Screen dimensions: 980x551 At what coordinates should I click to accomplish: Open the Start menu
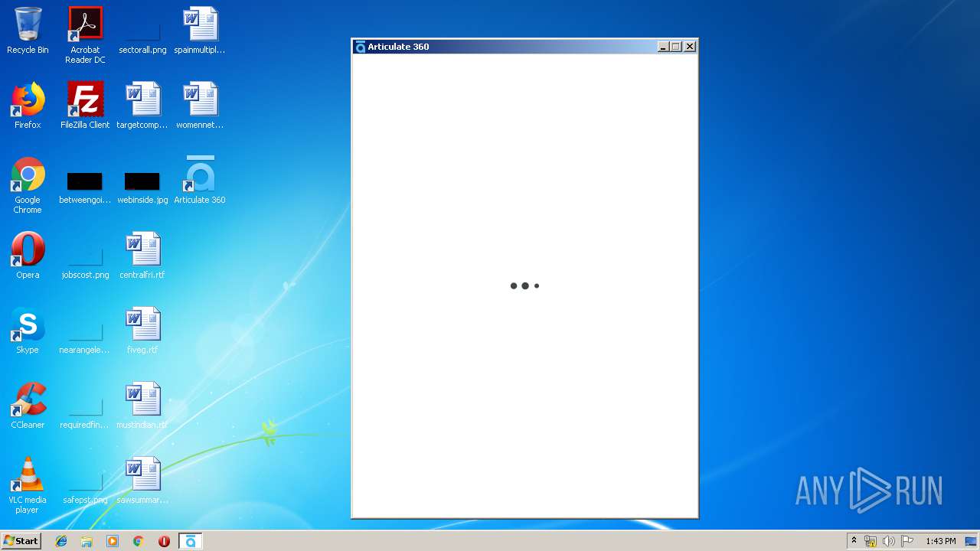coord(21,541)
